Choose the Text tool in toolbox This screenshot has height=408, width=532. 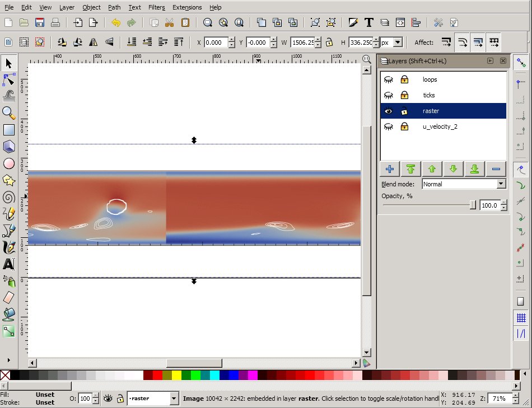pos(9,264)
